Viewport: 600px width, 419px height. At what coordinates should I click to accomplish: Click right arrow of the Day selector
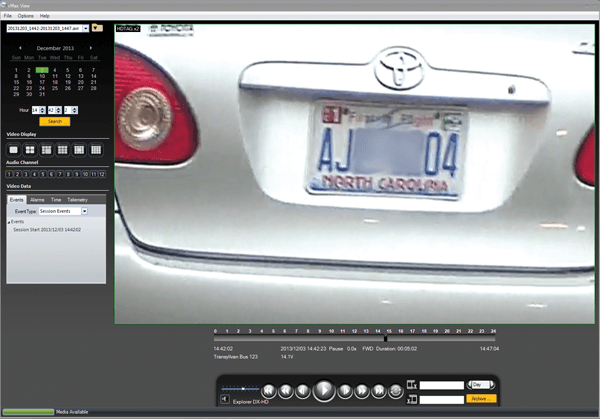492,385
